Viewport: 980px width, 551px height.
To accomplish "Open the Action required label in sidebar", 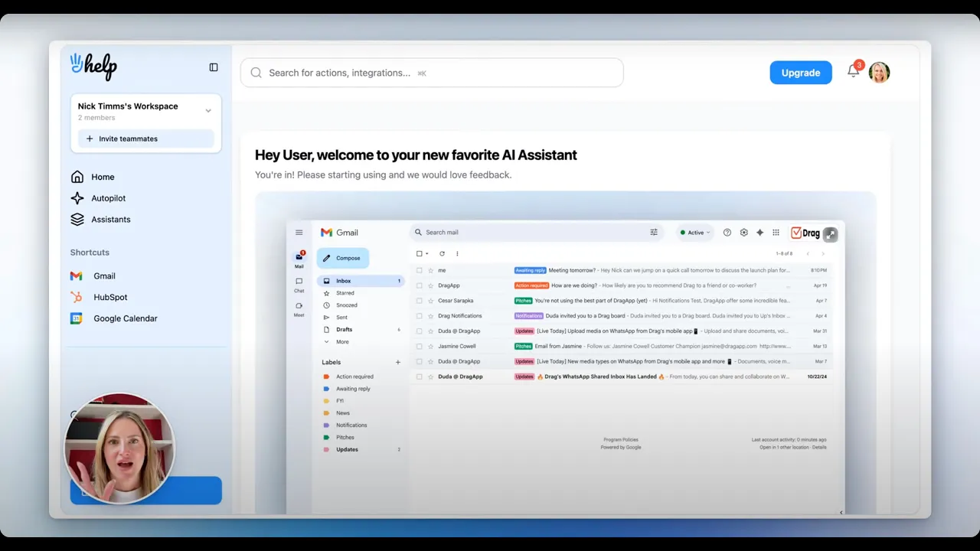I will coord(354,377).
